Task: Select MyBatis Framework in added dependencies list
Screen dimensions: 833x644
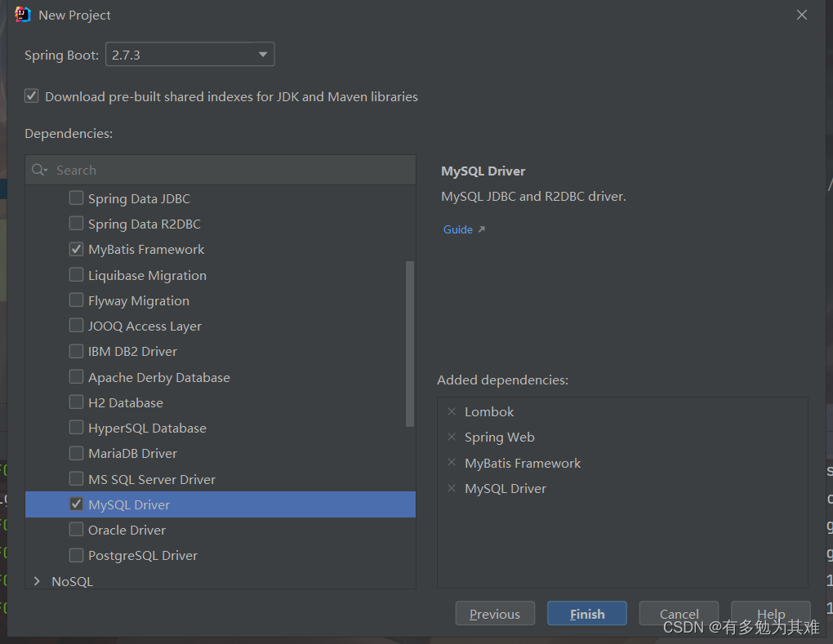Action: click(x=522, y=463)
